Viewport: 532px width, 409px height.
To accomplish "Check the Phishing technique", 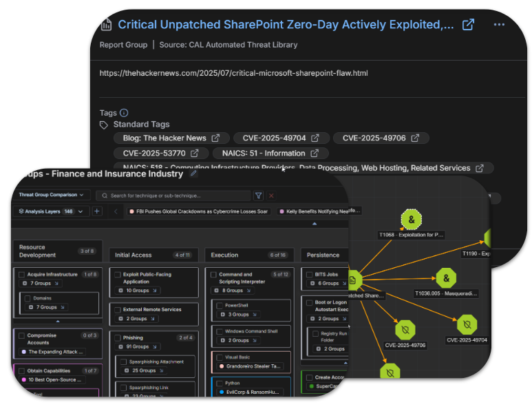I will pos(118,337).
